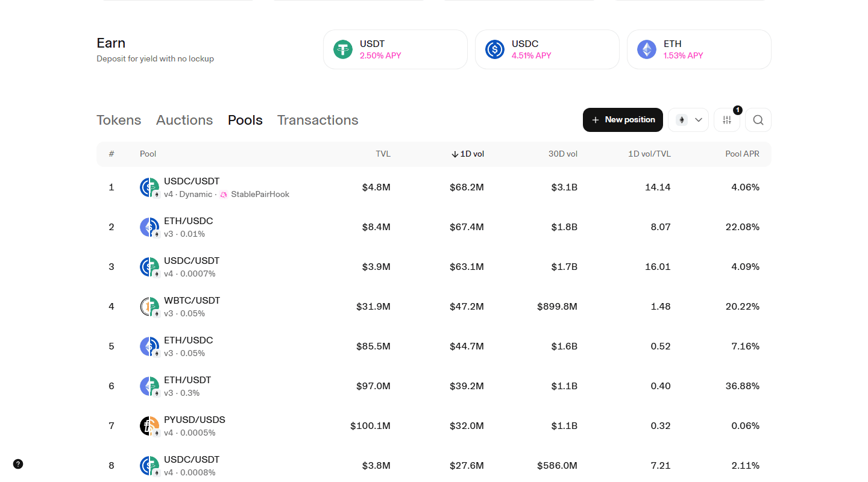The height and width of the screenshot is (482, 868).
Task: Open the WBTC/USDT pool row
Action: pos(434,307)
